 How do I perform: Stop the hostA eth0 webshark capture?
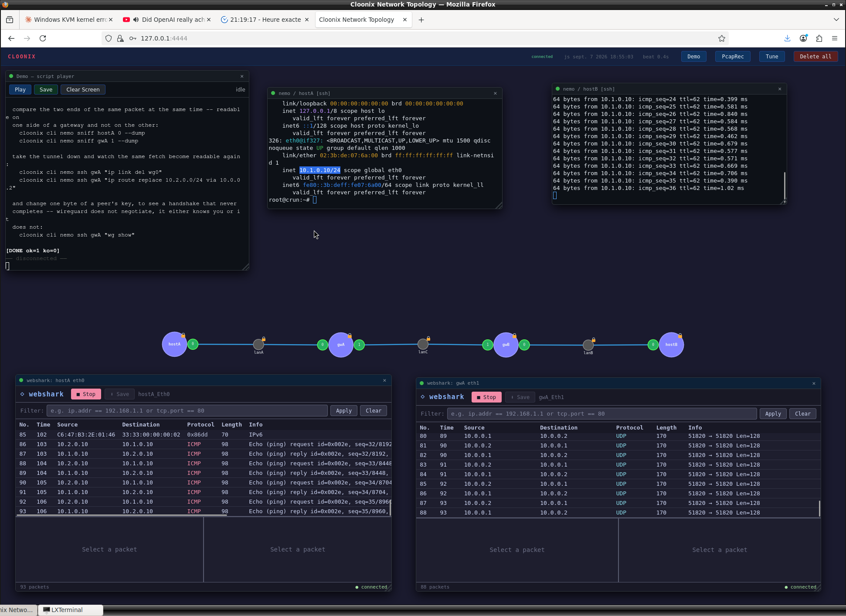[86, 394]
